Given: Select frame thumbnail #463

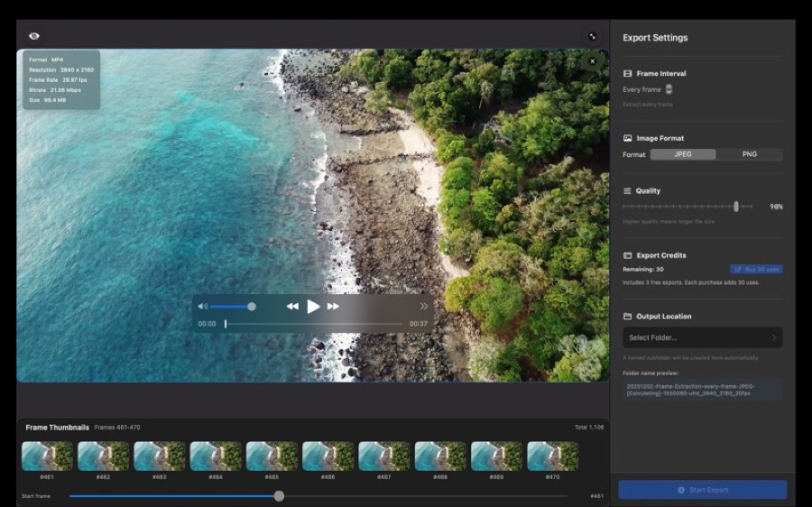Looking at the screenshot, I should 160,456.
